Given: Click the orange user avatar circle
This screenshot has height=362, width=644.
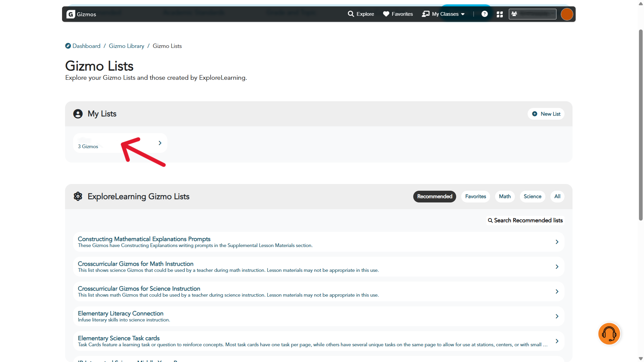Looking at the screenshot, I should tap(567, 14).
